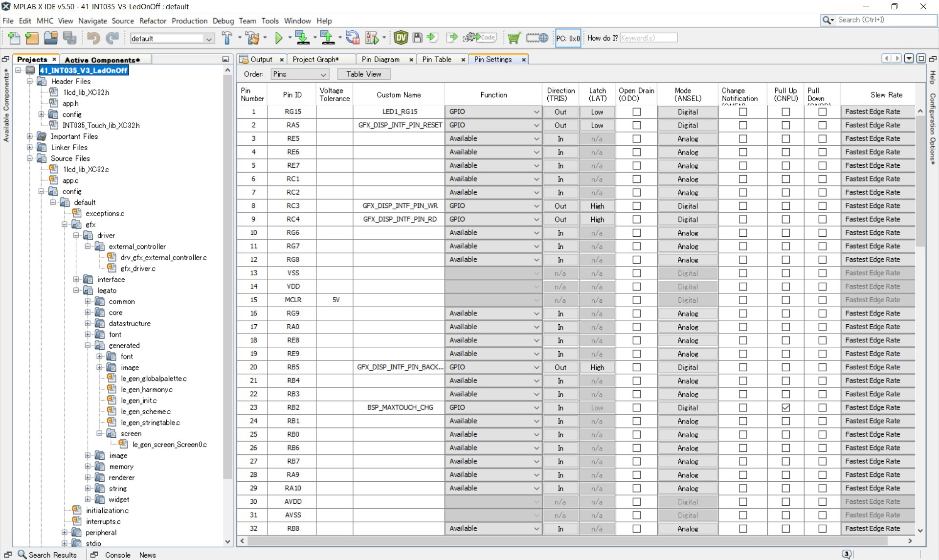Uncheck Pull Up checkbox for RB2

click(x=785, y=407)
